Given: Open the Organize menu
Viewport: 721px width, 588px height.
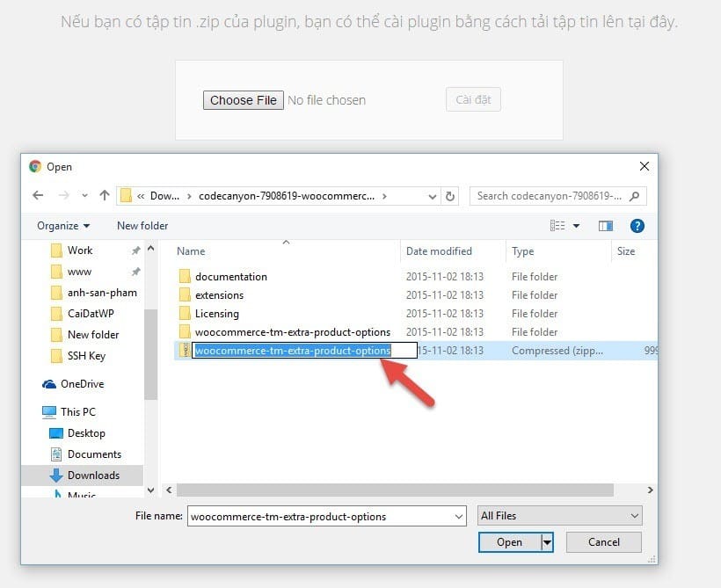Looking at the screenshot, I should [63, 226].
